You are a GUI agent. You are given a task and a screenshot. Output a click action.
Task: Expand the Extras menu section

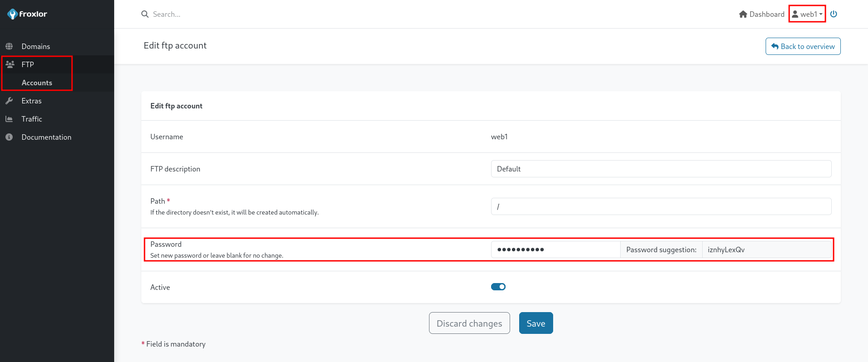[x=32, y=101]
